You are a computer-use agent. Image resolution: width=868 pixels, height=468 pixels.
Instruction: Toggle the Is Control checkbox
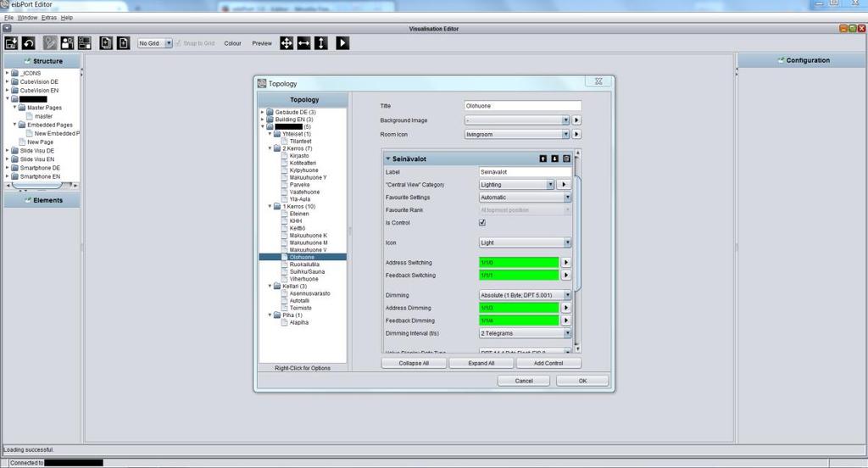pyautogui.click(x=482, y=223)
